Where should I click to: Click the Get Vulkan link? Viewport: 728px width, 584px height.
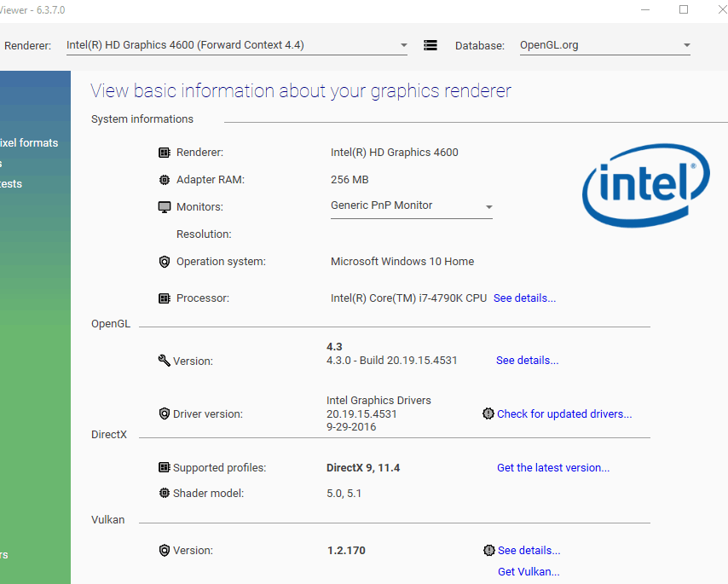(529, 571)
